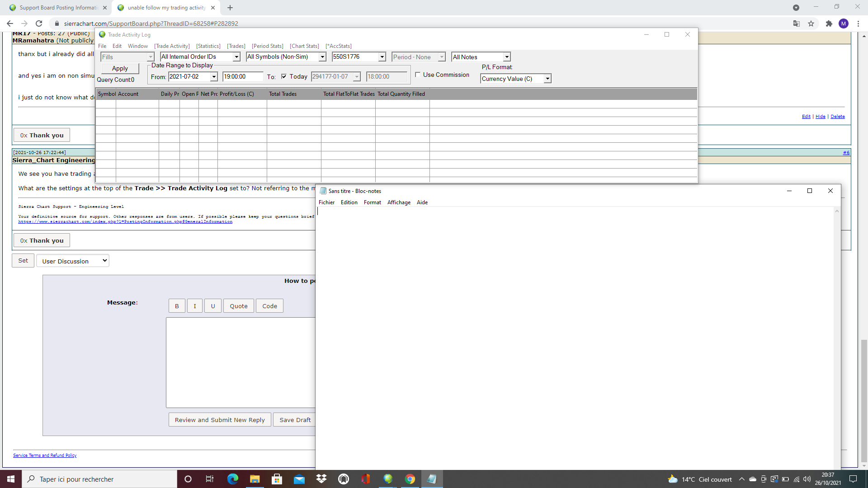Uncheck the Today checkbox
This screenshot has height=488, width=868.
(284, 76)
